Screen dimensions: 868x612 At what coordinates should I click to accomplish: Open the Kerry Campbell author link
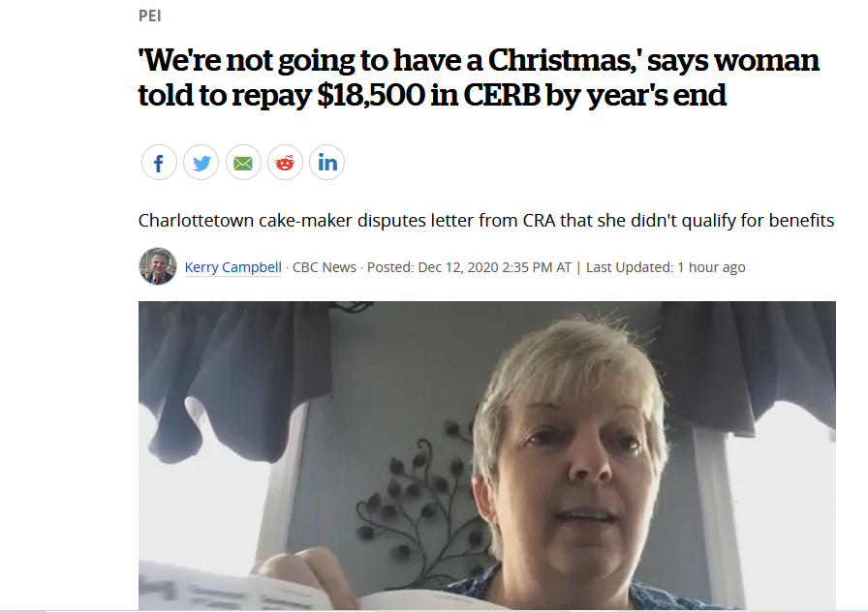click(x=233, y=267)
